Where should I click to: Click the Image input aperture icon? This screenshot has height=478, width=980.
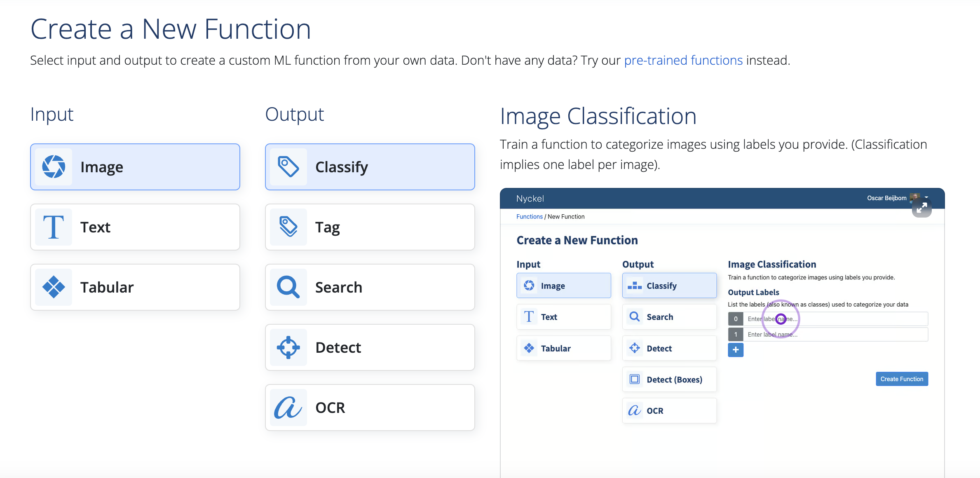(x=54, y=167)
